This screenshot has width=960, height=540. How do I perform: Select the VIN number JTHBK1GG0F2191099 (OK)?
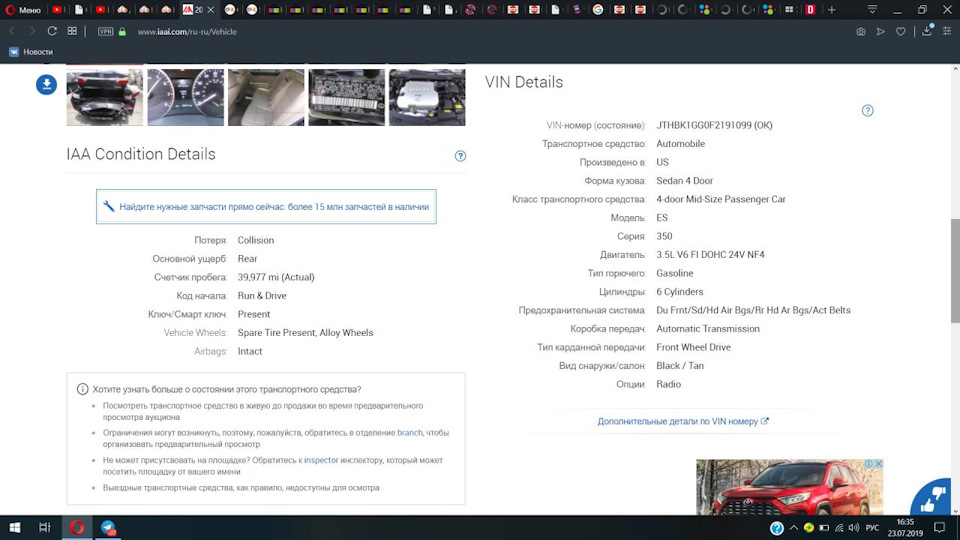(714, 125)
